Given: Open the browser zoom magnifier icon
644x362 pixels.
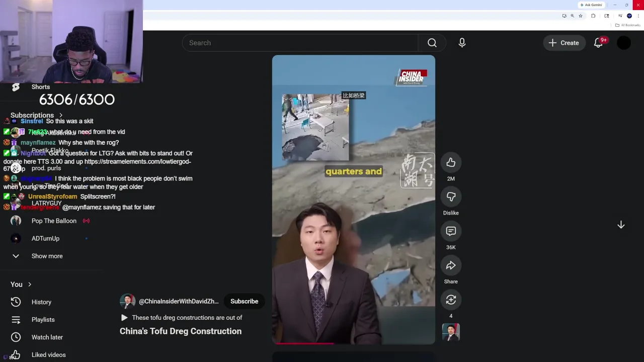Looking at the screenshot, I should point(572,16).
